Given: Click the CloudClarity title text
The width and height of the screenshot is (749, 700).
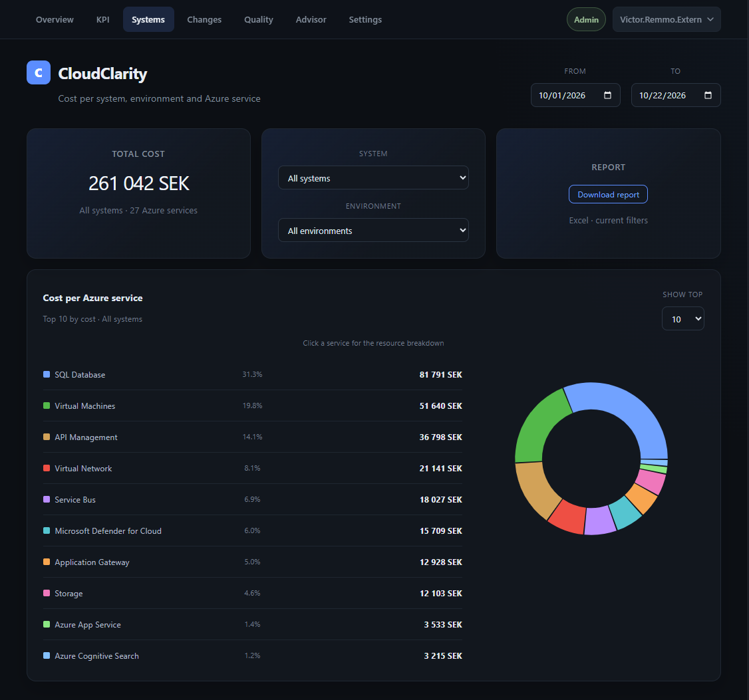Looking at the screenshot, I should [x=102, y=74].
